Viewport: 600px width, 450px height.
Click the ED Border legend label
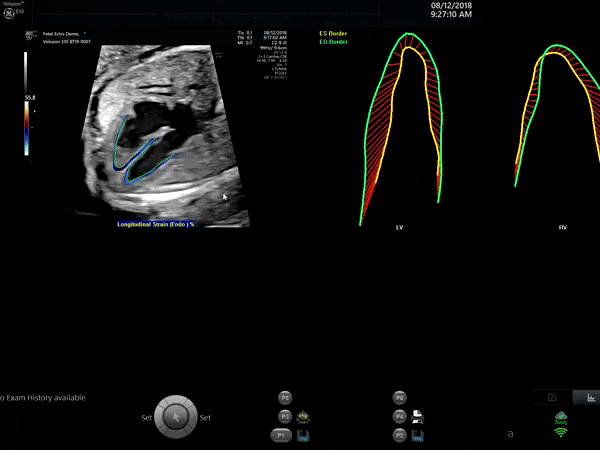[333, 42]
